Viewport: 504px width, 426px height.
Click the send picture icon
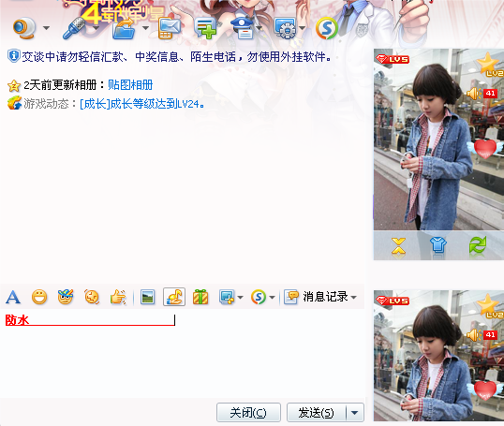tap(147, 297)
